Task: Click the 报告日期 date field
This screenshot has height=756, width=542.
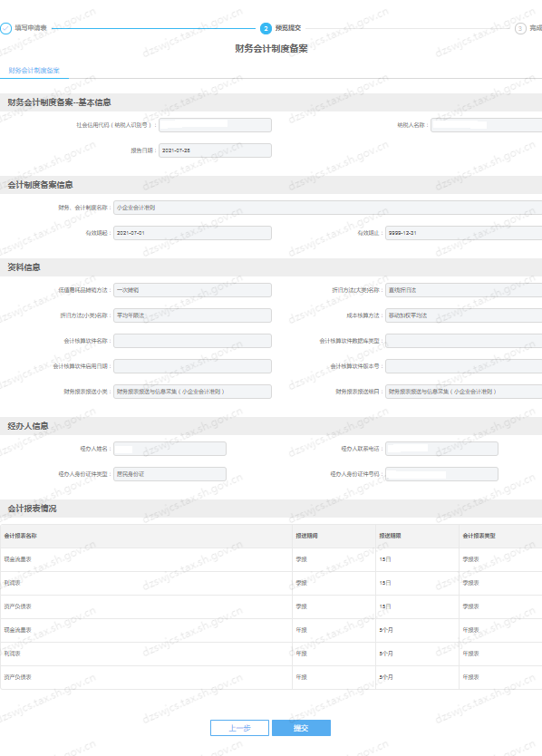Action: click(215, 150)
